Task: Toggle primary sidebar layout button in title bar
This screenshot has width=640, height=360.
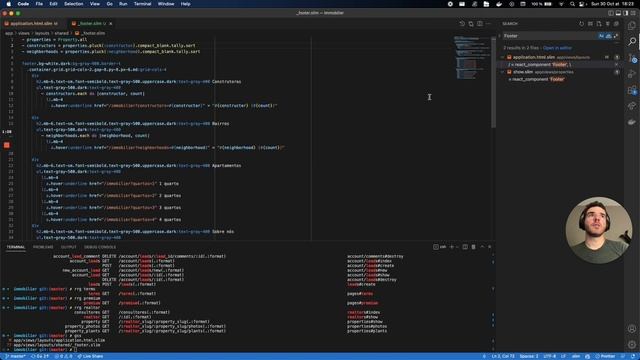Action: click(x=611, y=13)
